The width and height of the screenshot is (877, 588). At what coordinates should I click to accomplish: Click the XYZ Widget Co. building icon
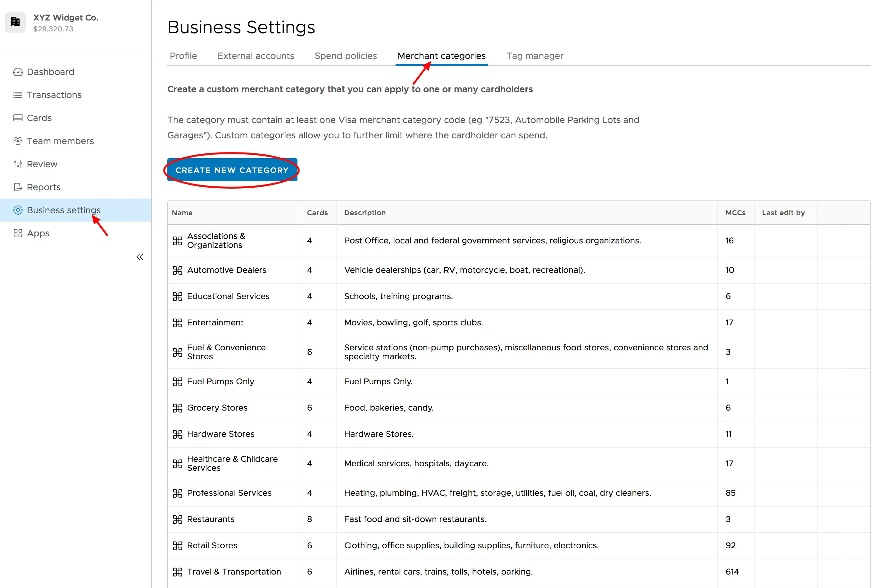(15, 22)
